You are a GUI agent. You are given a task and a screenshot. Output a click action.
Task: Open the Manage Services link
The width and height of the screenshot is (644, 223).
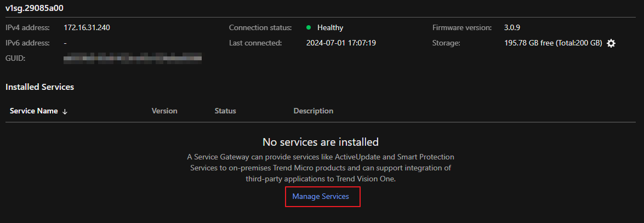(x=321, y=196)
